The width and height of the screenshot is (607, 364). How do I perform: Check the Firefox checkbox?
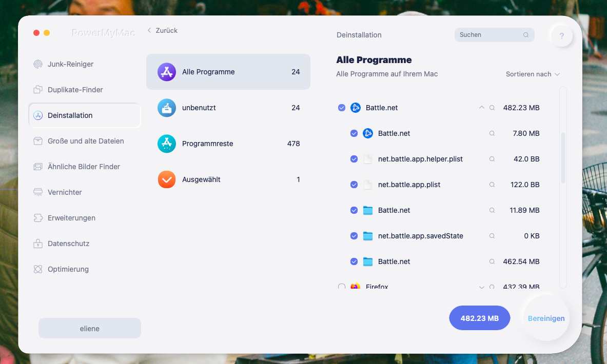click(341, 287)
